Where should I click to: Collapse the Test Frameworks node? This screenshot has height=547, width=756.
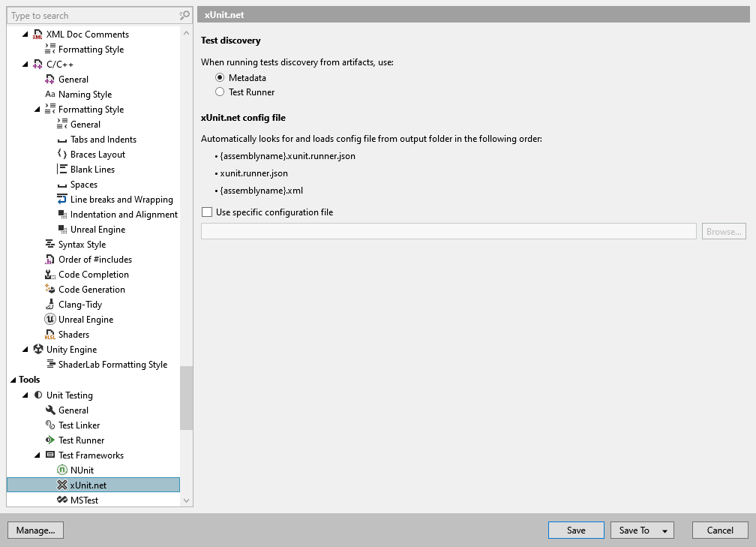(37, 455)
